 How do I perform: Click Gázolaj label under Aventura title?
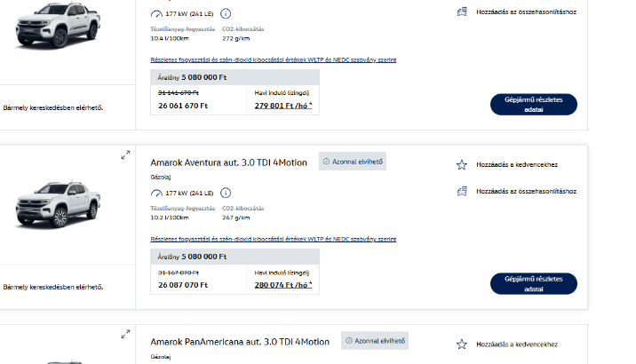(161, 178)
